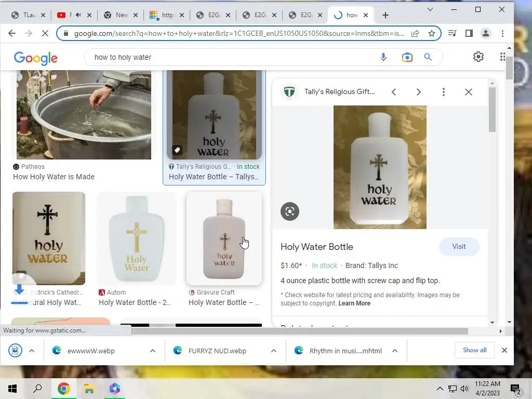Open the Learn More link

pyautogui.click(x=354, y=303)
